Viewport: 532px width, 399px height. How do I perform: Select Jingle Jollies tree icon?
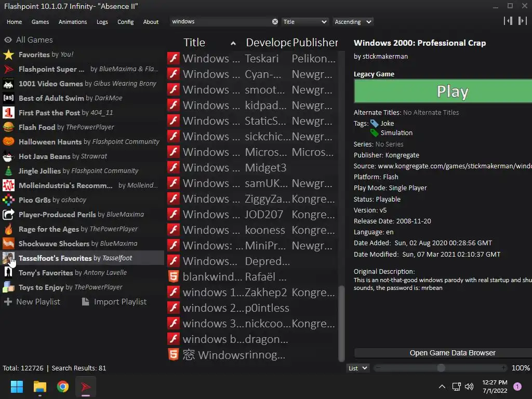[8, 171]
